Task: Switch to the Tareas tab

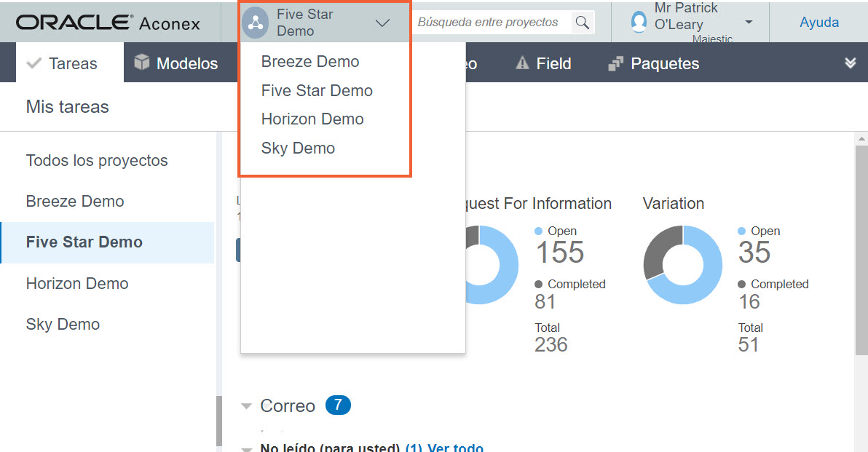Action: pos(70,63)
